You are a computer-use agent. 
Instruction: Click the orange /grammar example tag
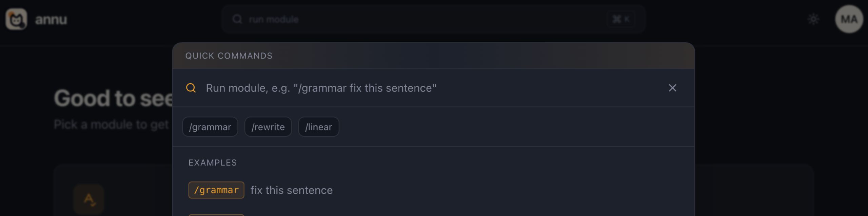[216, 190]
